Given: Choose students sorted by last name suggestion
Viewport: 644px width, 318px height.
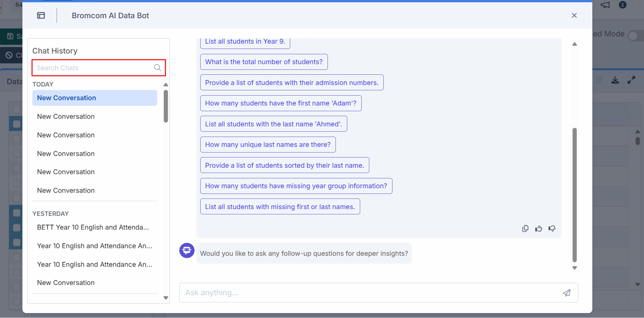Looking at the screenshot, I should (285, 165).
